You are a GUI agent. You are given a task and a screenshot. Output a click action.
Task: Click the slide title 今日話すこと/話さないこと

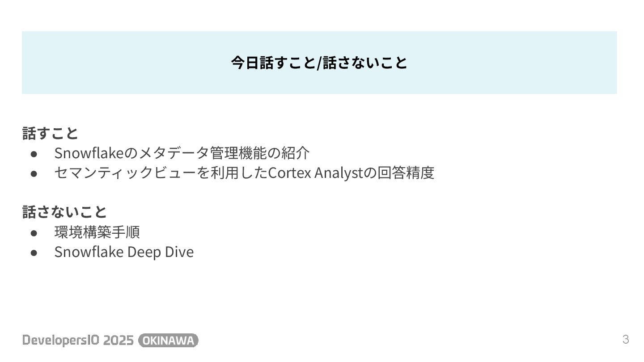click(x=319, y=63)
